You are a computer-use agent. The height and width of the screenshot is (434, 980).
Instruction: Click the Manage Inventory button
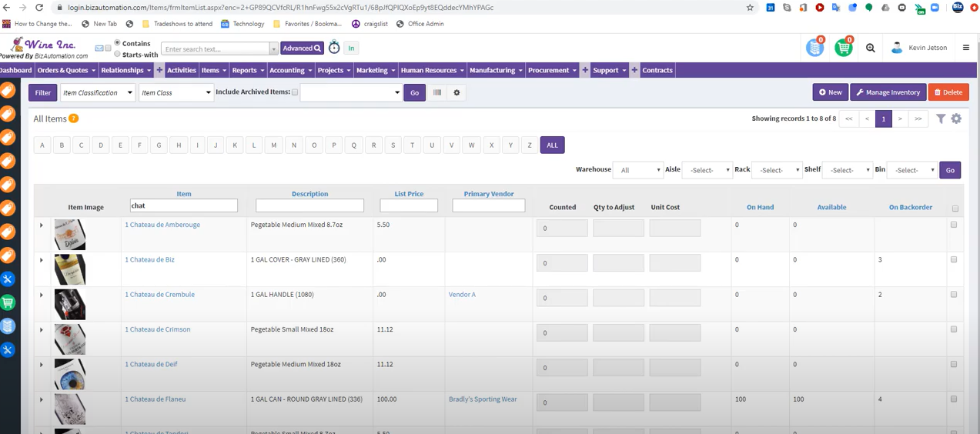click(888, 92)
